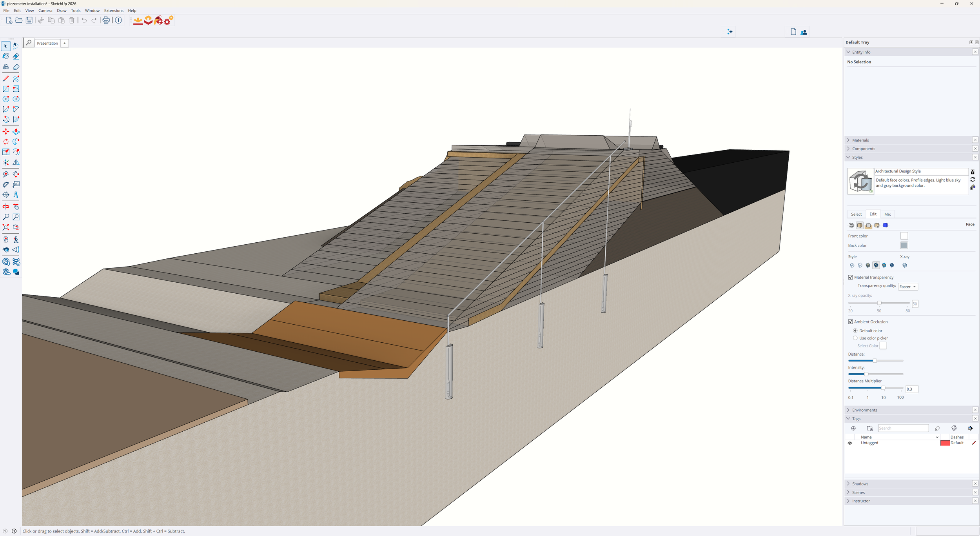The width and height of the screenshot is (980, 536).
Task: Add a new tag in Tags panel
Action: [853, 429]
